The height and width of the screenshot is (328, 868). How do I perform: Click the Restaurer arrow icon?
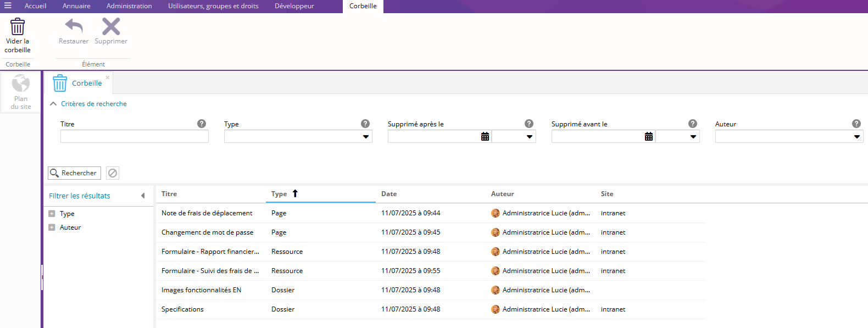[x=74, y=26]
